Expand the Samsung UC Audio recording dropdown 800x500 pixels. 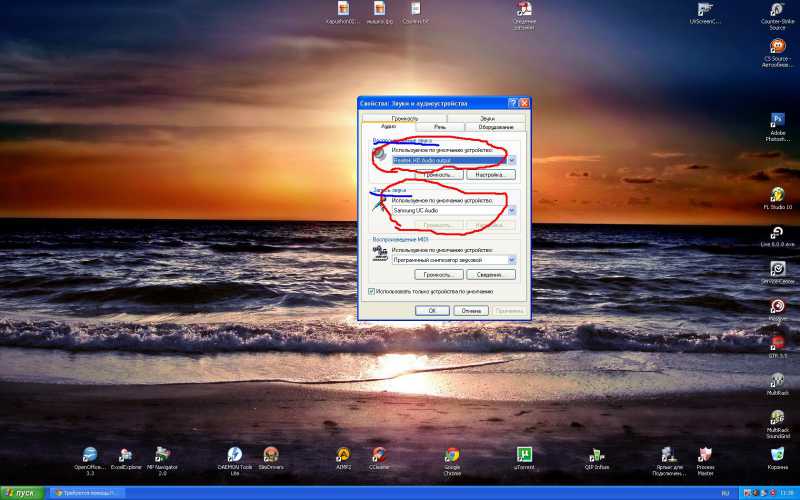(511, 211)
